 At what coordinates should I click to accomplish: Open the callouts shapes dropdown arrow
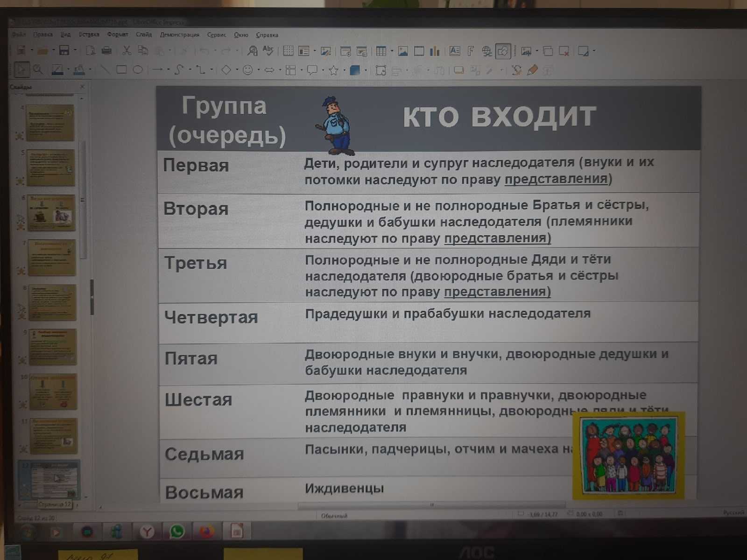[x=323, y=70]
